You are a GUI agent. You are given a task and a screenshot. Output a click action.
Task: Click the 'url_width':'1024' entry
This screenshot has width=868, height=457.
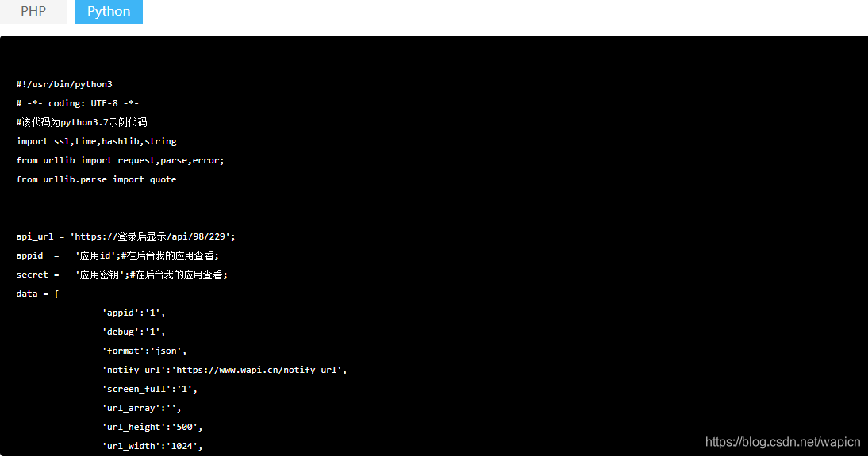click(152, 446)
